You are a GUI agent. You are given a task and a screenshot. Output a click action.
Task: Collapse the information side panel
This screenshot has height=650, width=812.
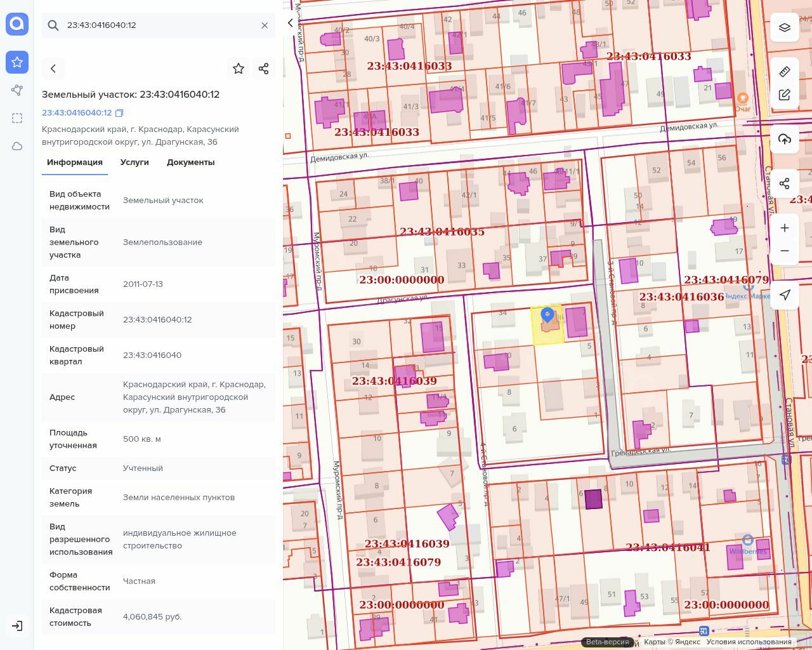pos(291,23)
